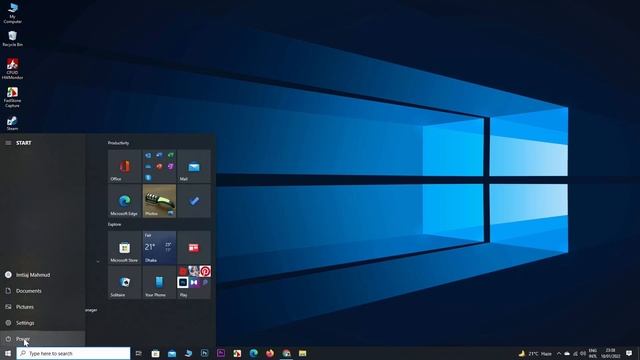This screenshot has height=360, width=640.
Task: Open the clock and date flyout
Action: pos(611,353)
